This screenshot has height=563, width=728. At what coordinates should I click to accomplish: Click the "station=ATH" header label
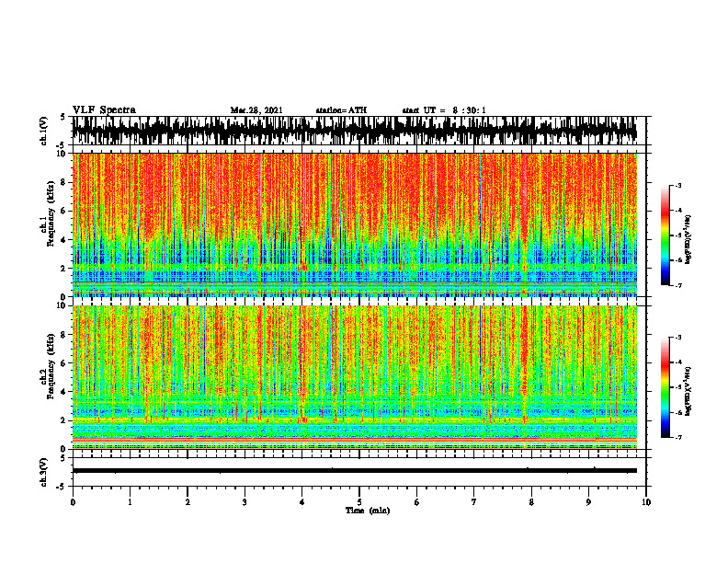coord(341,110)
